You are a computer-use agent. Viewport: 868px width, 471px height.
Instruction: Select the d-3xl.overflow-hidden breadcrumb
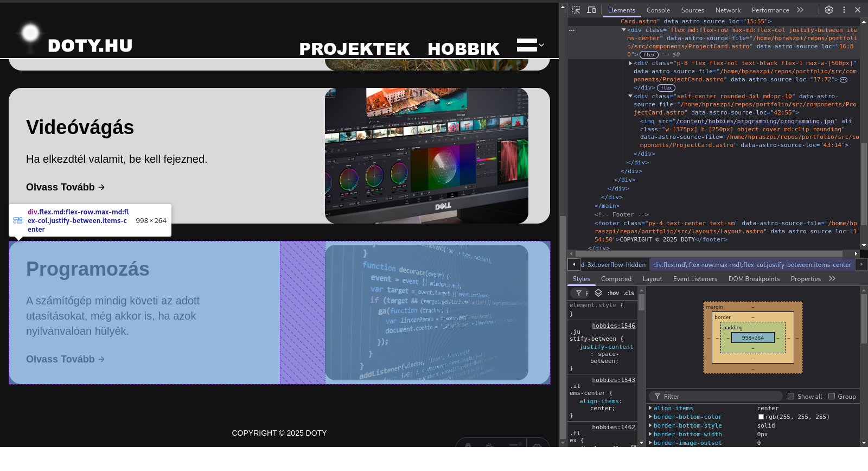613,265
